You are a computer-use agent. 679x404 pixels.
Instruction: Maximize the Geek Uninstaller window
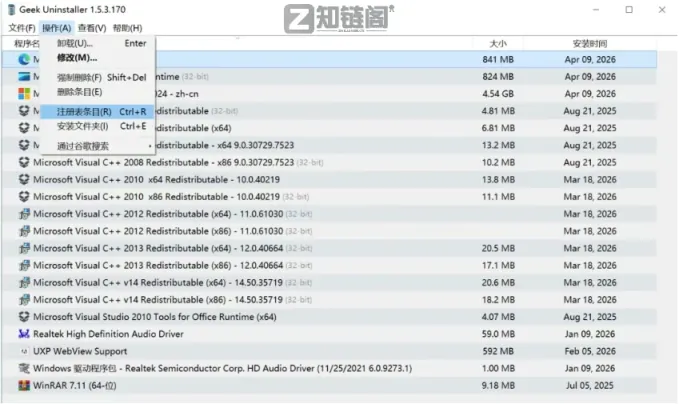[629, 10]
